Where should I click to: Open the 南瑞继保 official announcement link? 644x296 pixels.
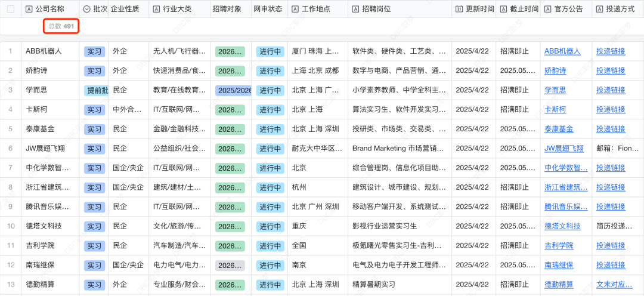(559, 265)
